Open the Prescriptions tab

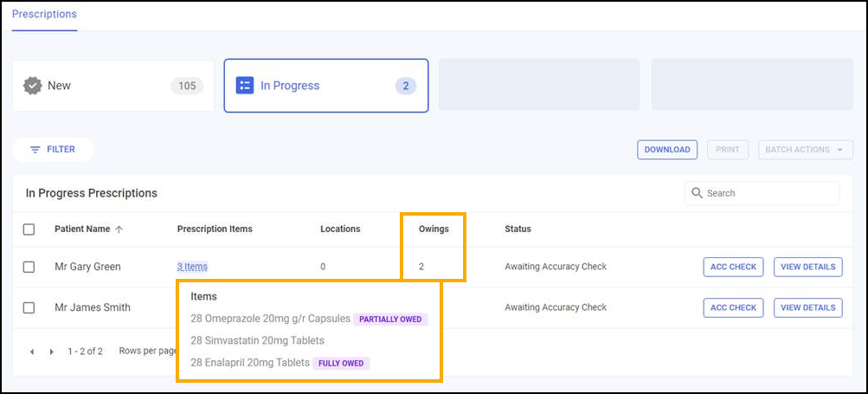[44, 15]
